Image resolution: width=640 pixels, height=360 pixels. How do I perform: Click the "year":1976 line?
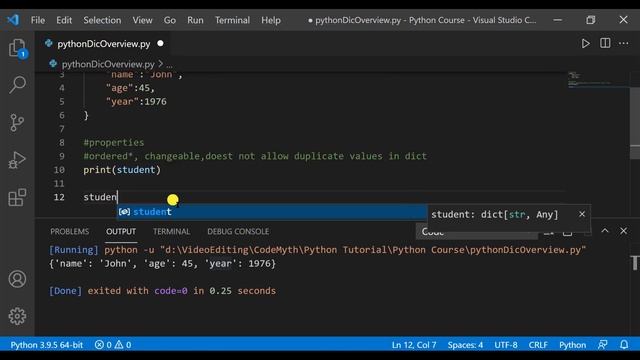click(136, 102)
